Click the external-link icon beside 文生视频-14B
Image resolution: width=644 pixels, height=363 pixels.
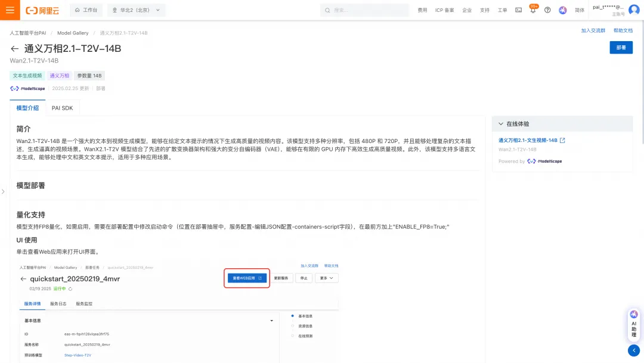click(562, 141)
